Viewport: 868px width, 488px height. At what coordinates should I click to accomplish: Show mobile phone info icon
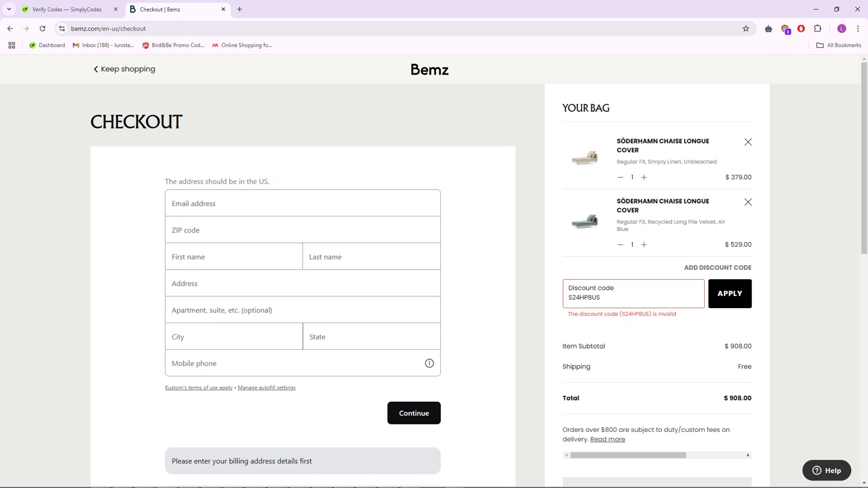tap(429, 363)
